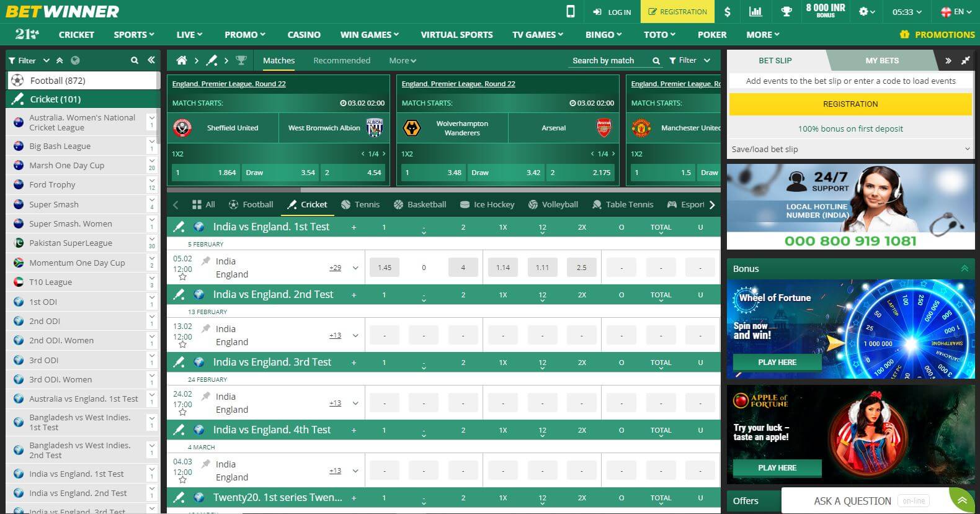Open the settings gear menu

coord(866,12)
